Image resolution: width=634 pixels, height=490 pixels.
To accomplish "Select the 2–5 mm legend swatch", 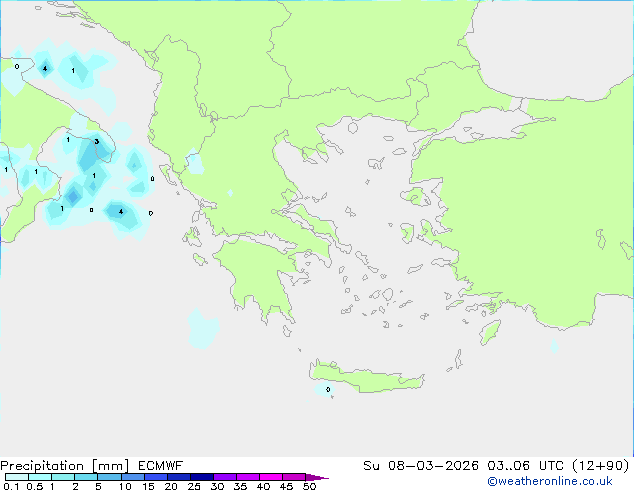I will (x=86, y=477).
